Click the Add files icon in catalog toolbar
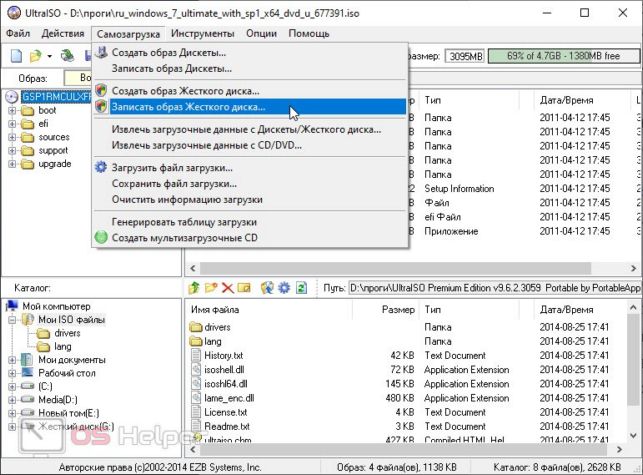This screenshot has width=643, height=475. click(267, 288)
